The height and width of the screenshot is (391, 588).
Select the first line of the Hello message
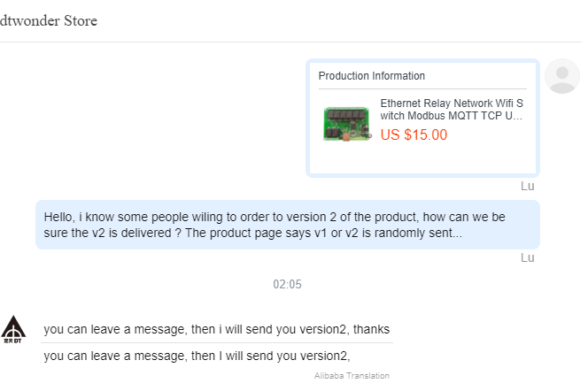(275, 217)
